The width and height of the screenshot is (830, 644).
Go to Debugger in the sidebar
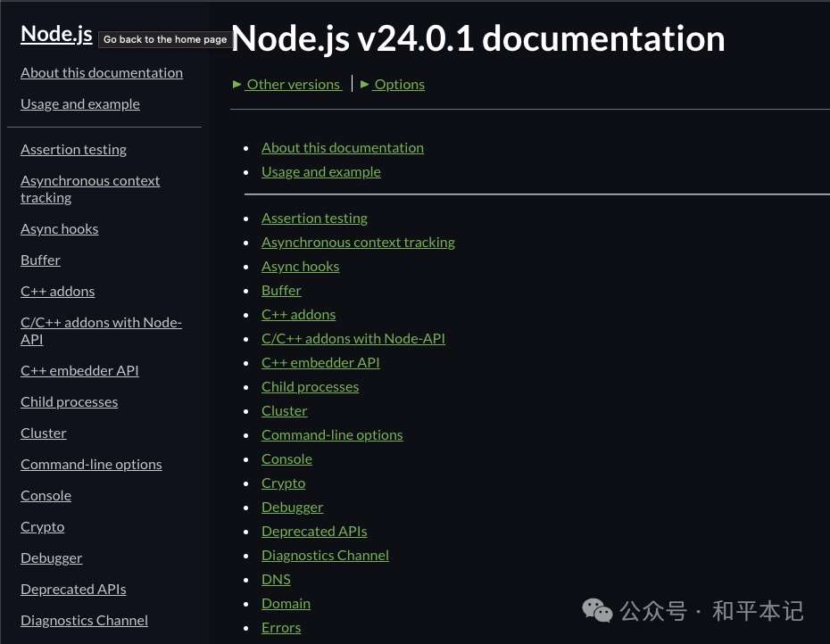pyautogui.click(x=52, y=558)
